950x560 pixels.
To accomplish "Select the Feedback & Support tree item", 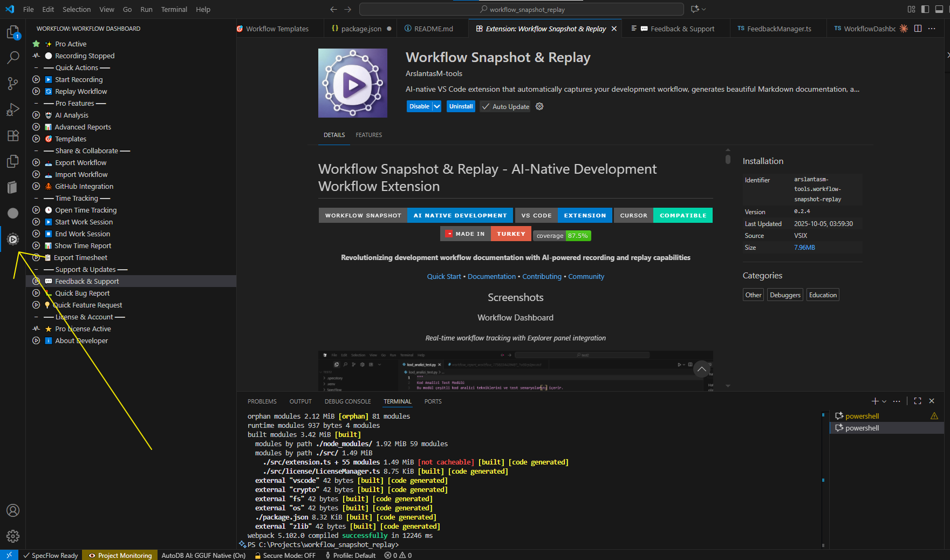I will pyautogui.click(x=131, y=281).
